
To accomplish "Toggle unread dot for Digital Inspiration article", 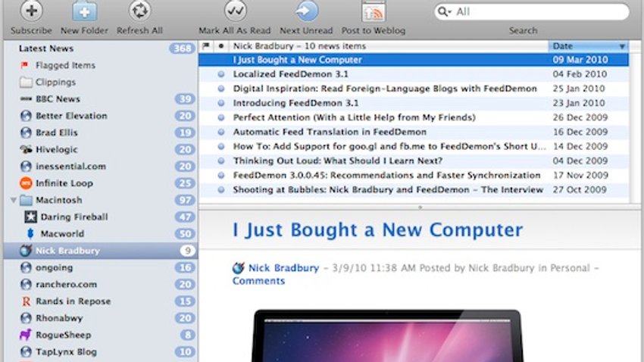I will pos(221,89).
